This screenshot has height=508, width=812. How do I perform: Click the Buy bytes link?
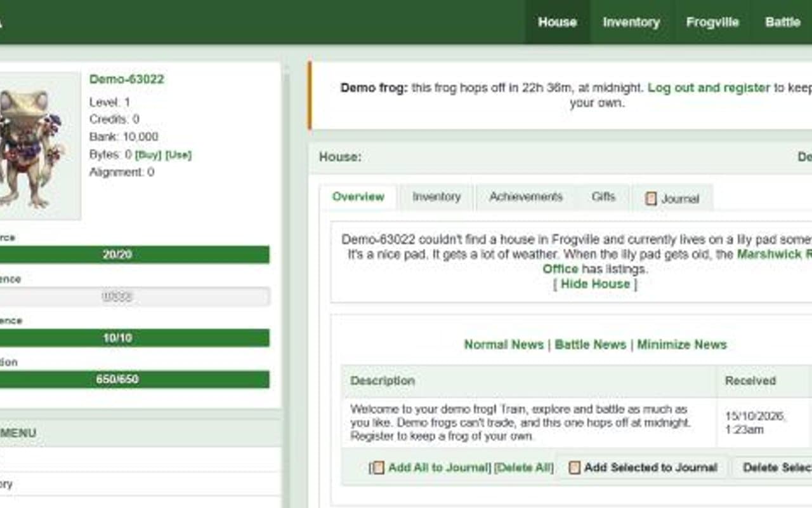[148, 155]
